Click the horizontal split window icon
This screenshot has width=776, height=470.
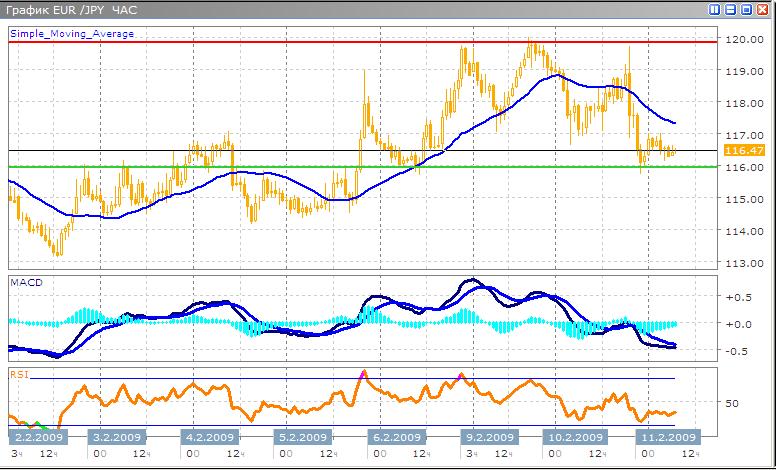[x=731, y=9]
